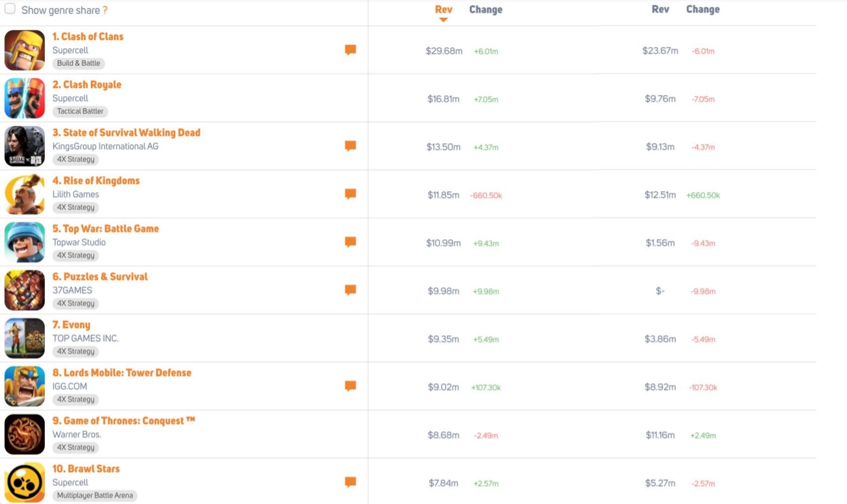The height and width of the screenshot is (504, 847).
Task: Click the 4X Strategy tag under Rise of Kingdoms
Action: click(x=76, y=207)
